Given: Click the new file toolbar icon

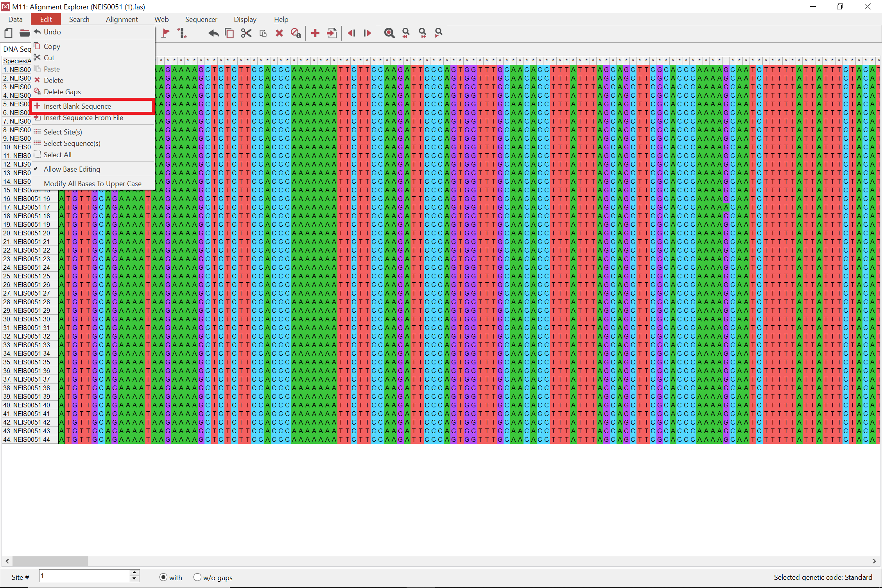Looking at the screenshot, I should click(x=8, y=33).
